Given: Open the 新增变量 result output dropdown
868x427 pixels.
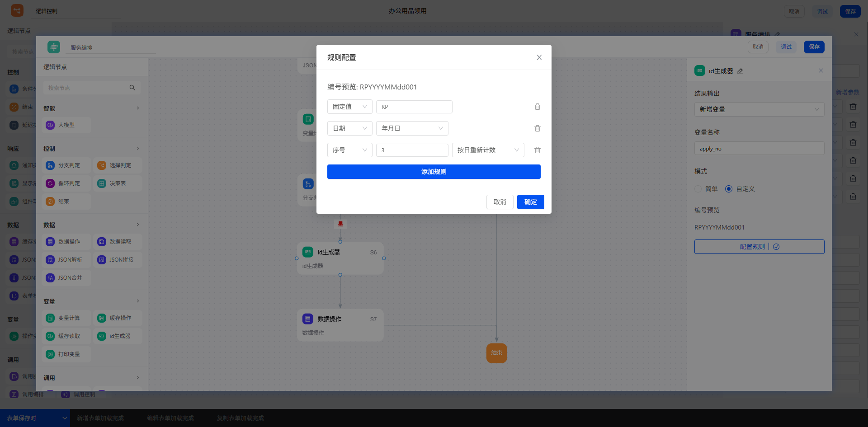Looking at the screenshot, I should click(x=759, y=109).
